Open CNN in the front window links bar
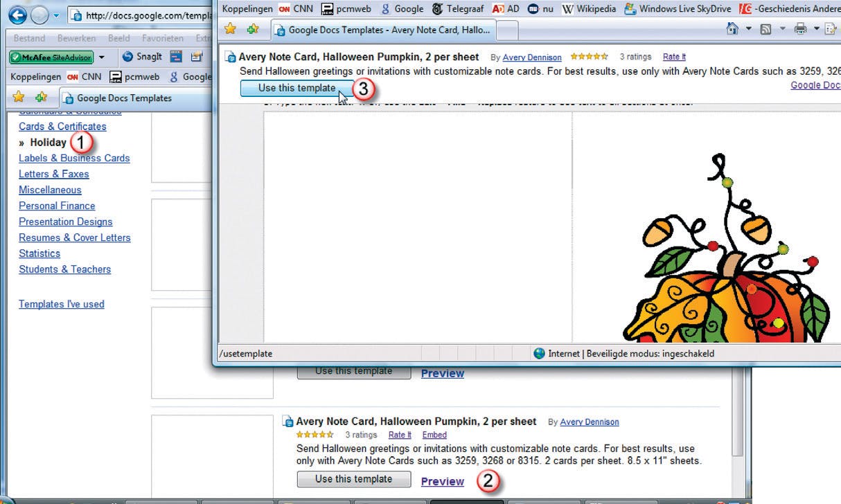841x504 pixels. [x=296, y=9]
